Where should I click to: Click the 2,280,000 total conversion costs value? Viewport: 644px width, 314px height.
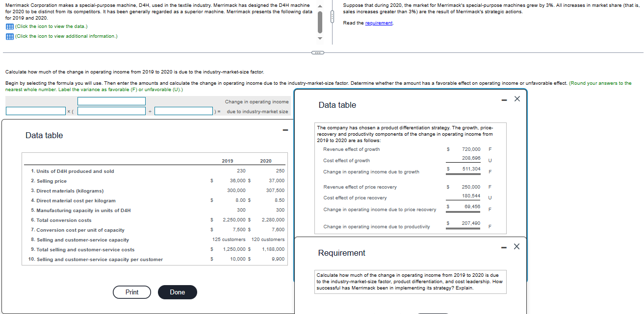coord(273,220)
